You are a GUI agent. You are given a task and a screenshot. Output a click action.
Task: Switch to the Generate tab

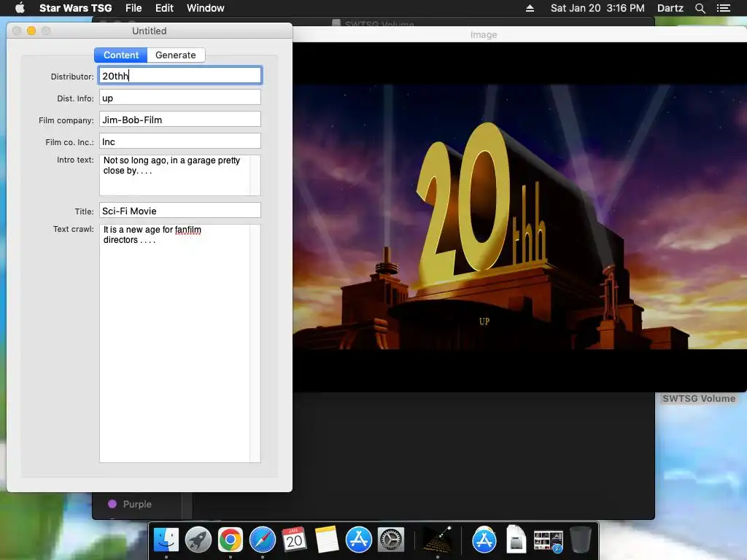click(176, 55)
